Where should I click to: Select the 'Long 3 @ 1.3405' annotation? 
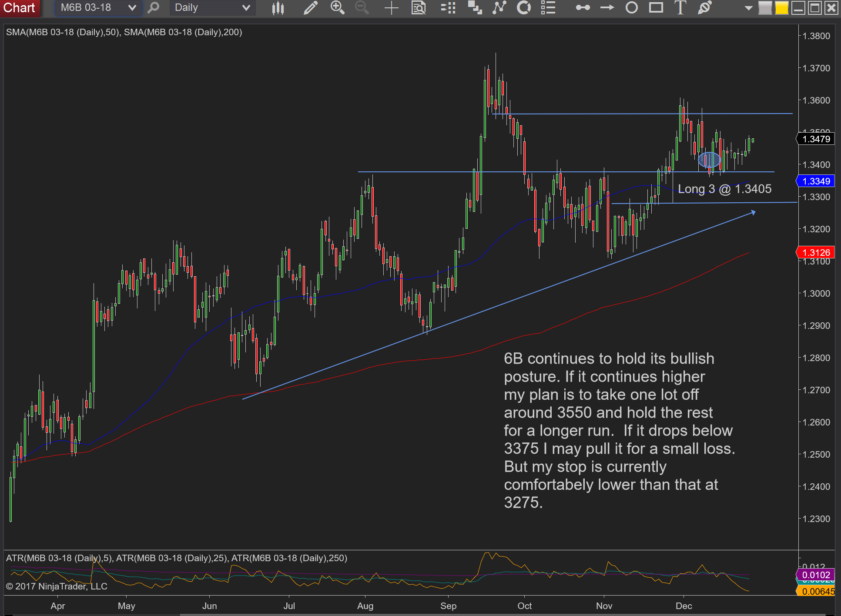tap(725, 189)
